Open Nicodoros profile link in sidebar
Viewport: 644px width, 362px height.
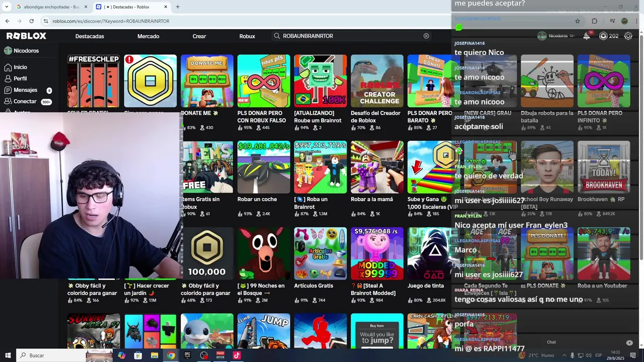pyautogui.click(x=22, y=51)
